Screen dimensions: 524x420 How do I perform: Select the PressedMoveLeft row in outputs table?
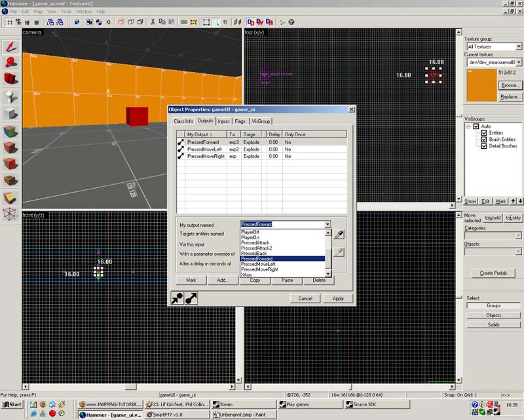[261, 149]
